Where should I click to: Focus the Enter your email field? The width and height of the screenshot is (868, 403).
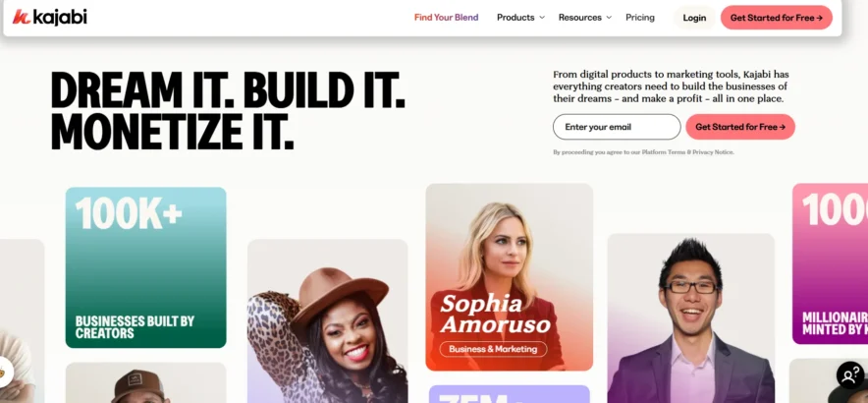pyautogui.click(x=617, y=127)
